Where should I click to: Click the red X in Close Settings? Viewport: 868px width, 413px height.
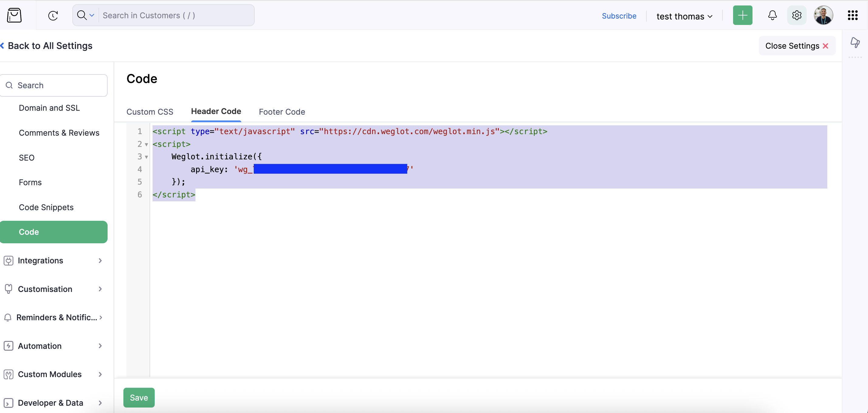click(x=825, y=46)
